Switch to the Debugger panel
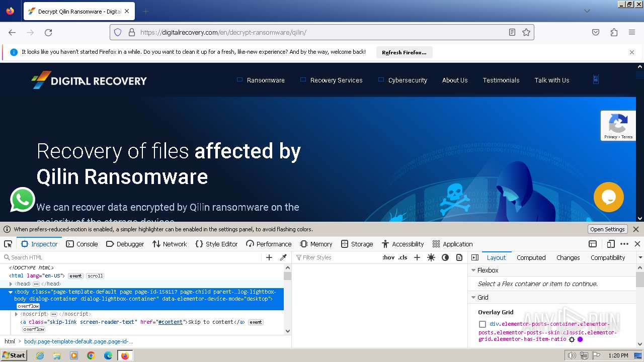This screenshot has height=362, width=644. [125, 244]
